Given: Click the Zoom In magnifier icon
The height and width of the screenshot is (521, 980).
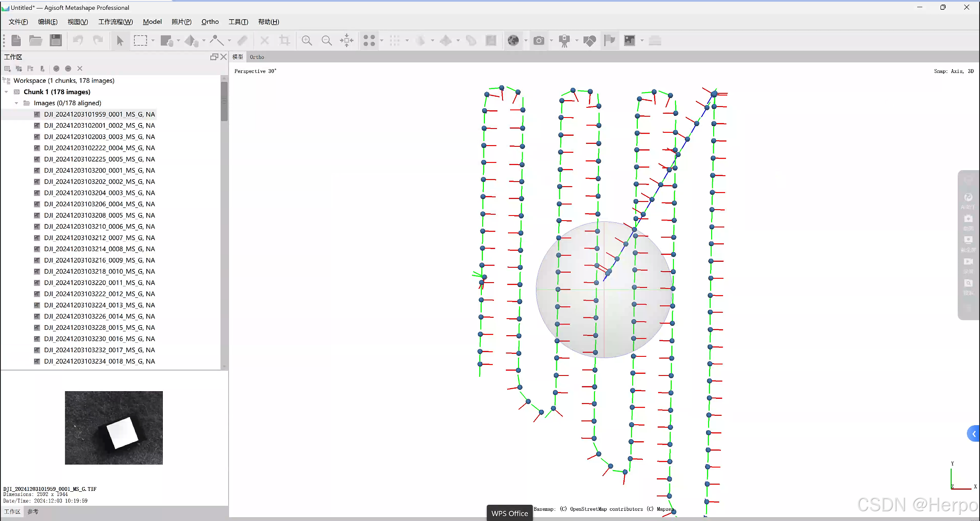Looking at the screenshot, I should [307, 40].
